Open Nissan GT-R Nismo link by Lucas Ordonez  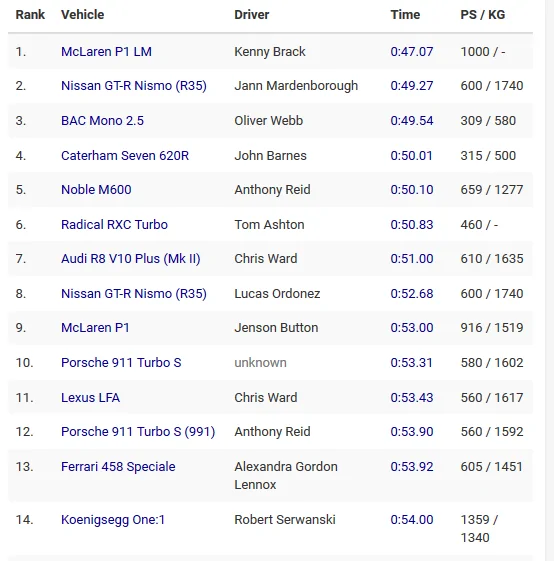tap(134, 294)
